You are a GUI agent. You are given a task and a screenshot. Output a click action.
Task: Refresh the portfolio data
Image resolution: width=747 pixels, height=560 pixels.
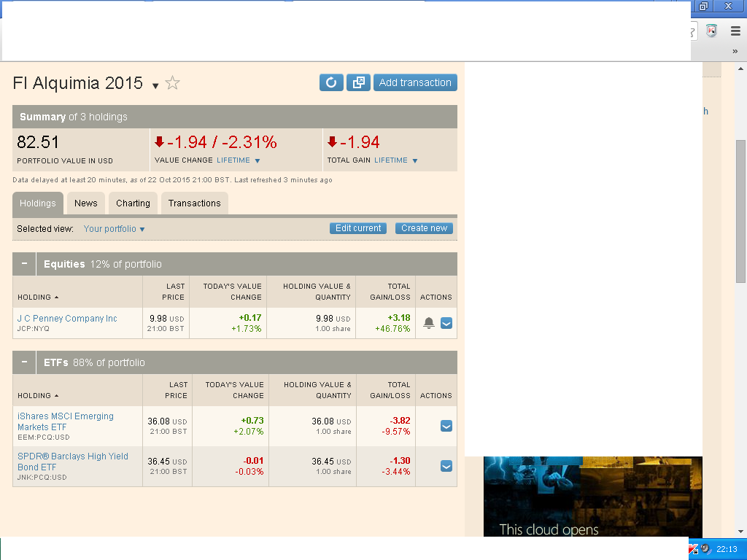[331, 82]
